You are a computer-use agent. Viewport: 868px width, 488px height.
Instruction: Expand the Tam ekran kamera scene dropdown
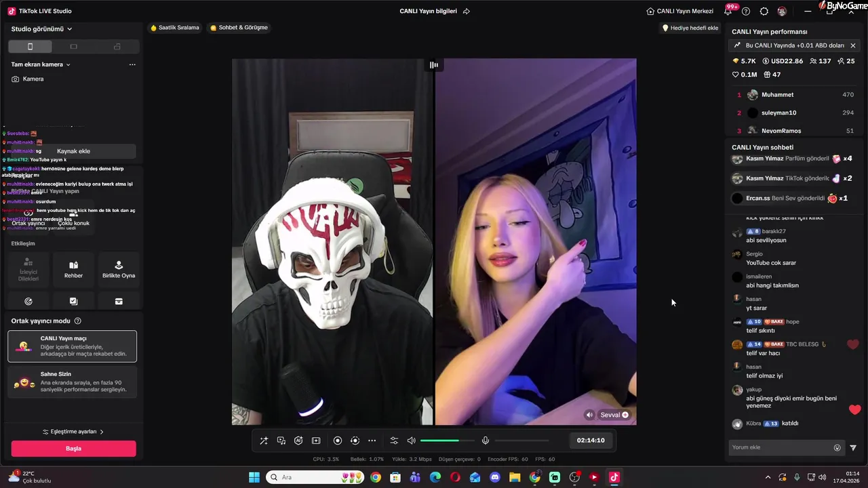coord(41,64)
